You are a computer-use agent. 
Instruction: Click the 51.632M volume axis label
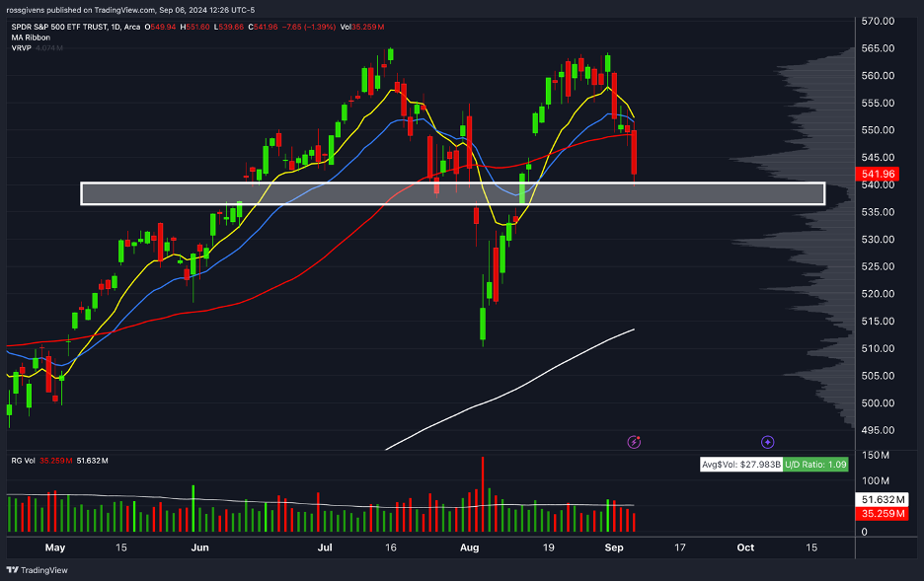(882, 499)
